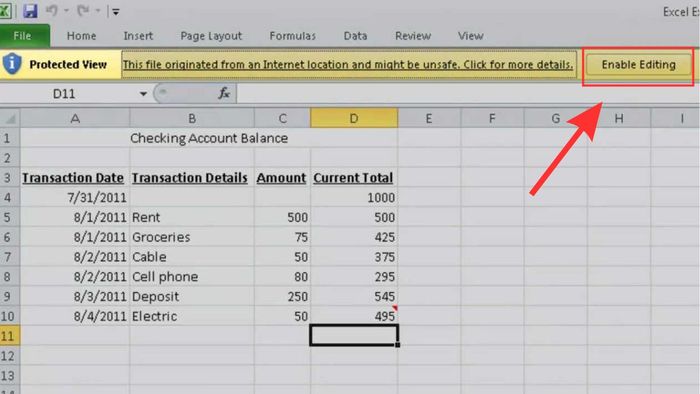Select the Cell phone cell

pyautogui.click(x=192, y=277)
